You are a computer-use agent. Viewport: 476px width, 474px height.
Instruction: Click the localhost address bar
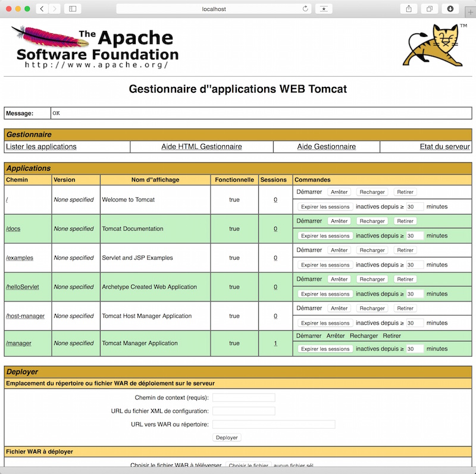[214, 9]
